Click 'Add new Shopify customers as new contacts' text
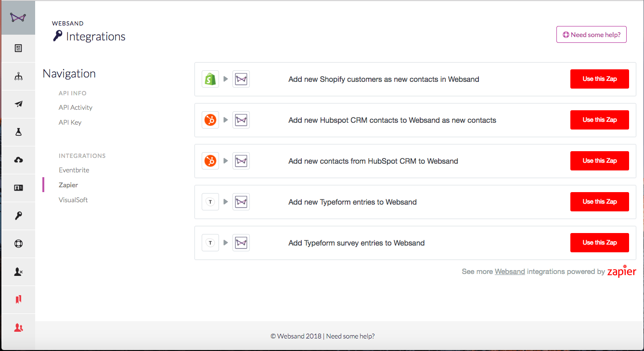This screenshot has height=351, width=644. click(x=384, y=79)
